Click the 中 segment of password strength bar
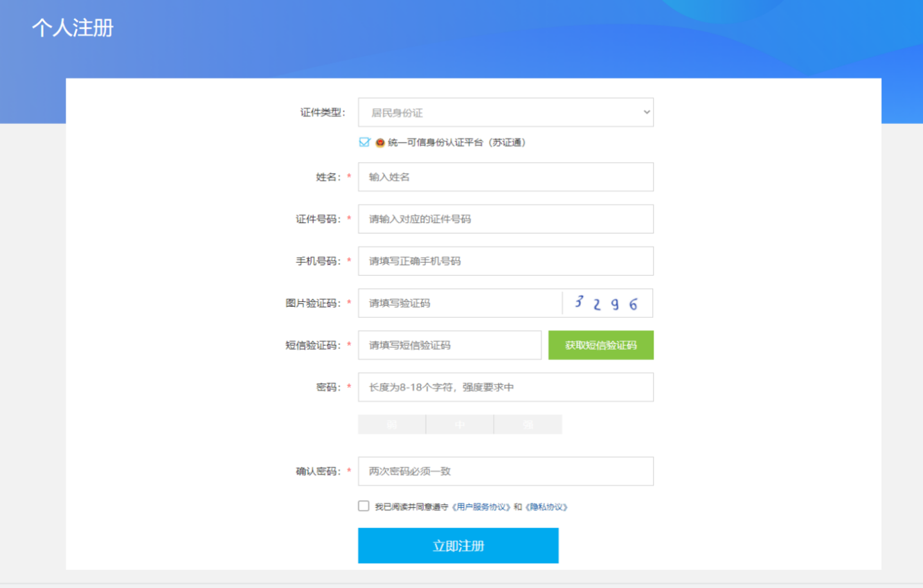The width and height of the screenshot is (923, 588). (x=459, y=423)
